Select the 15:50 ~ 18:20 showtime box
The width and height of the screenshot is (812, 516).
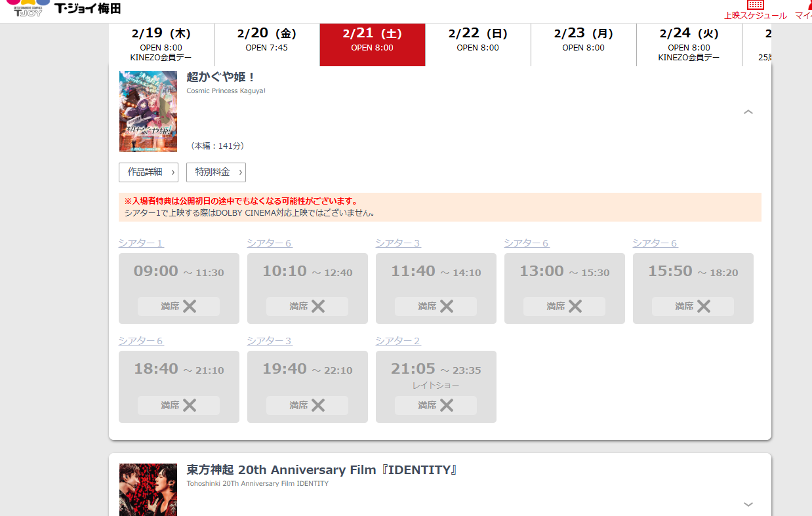(693, 279)
